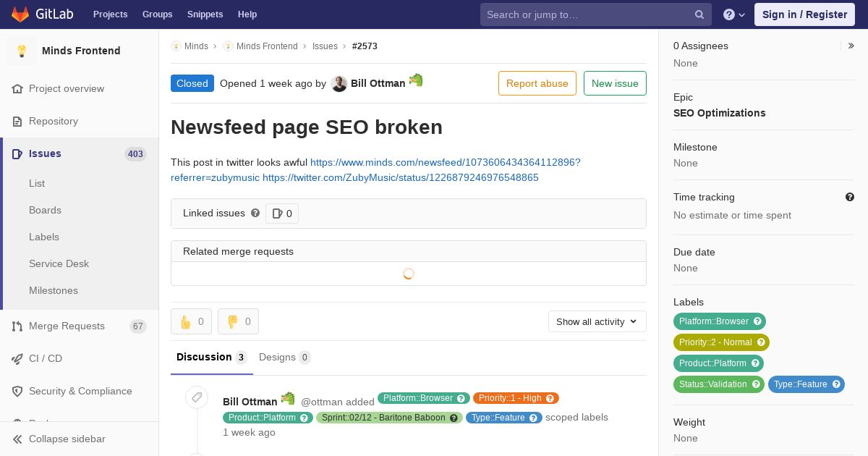The height and width of the screenshot is (456, 868).
Task: Open the Show all activity dropdown
Action: [x=597, y=321]
